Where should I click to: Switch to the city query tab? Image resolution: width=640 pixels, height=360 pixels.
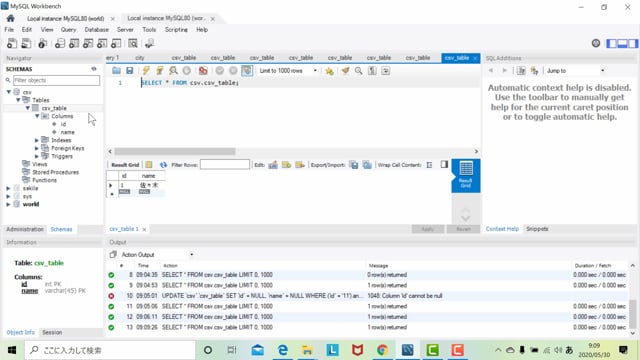click(140, 58)
